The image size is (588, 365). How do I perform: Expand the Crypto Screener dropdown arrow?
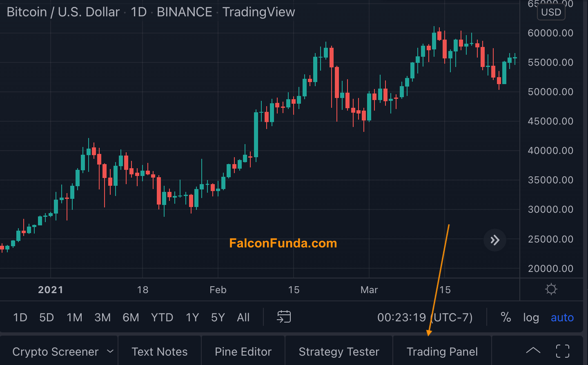(110, 351)
